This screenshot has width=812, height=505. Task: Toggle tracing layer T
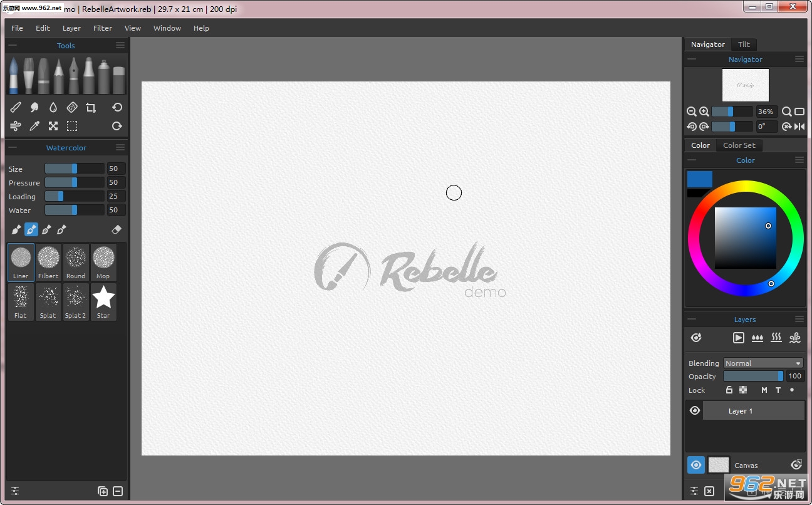(778, 390)
